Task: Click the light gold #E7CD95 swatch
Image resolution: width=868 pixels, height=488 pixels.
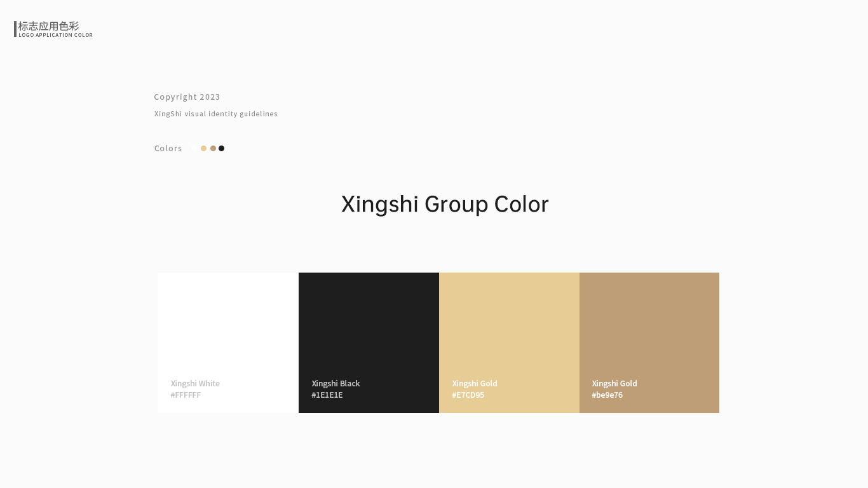Action: click(509, 342)
